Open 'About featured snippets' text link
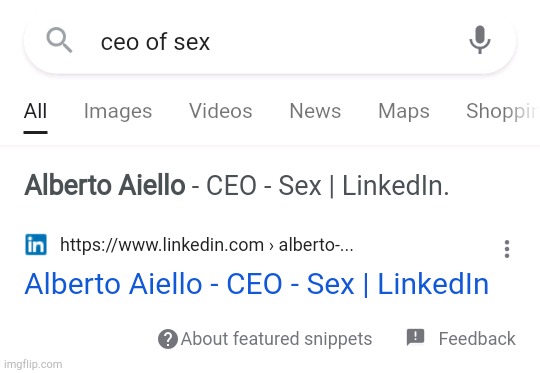This screenshot has width=540, height=373. tap(276, 339)
